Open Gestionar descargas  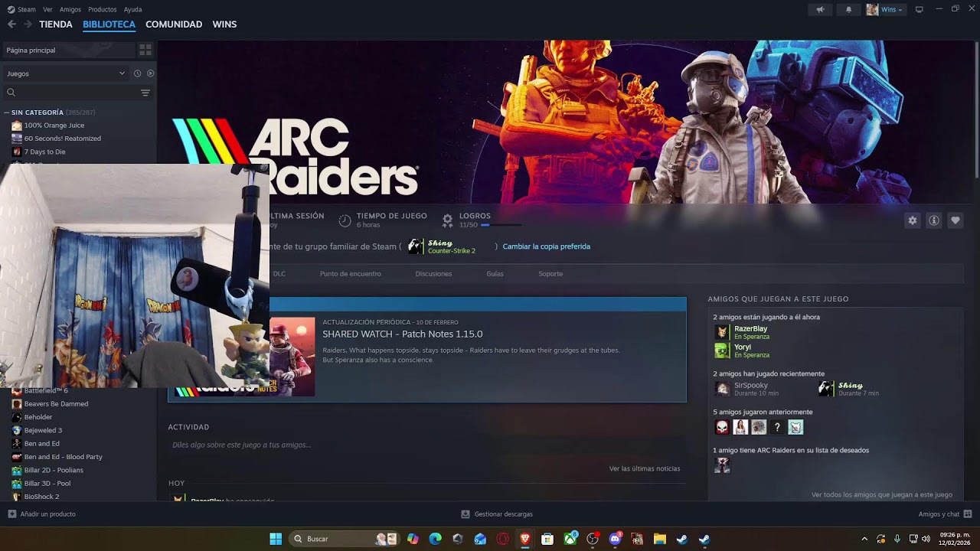click(497, 514)
